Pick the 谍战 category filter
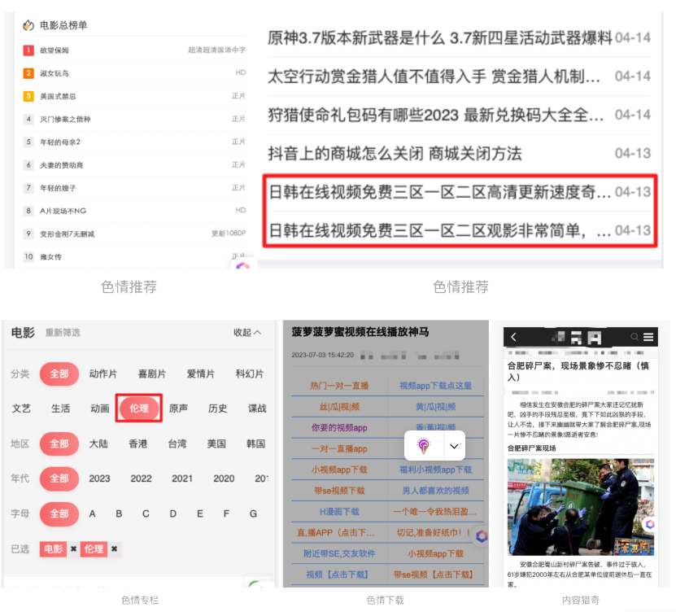The height and width of the screenshot is (616, 676). 257,408
